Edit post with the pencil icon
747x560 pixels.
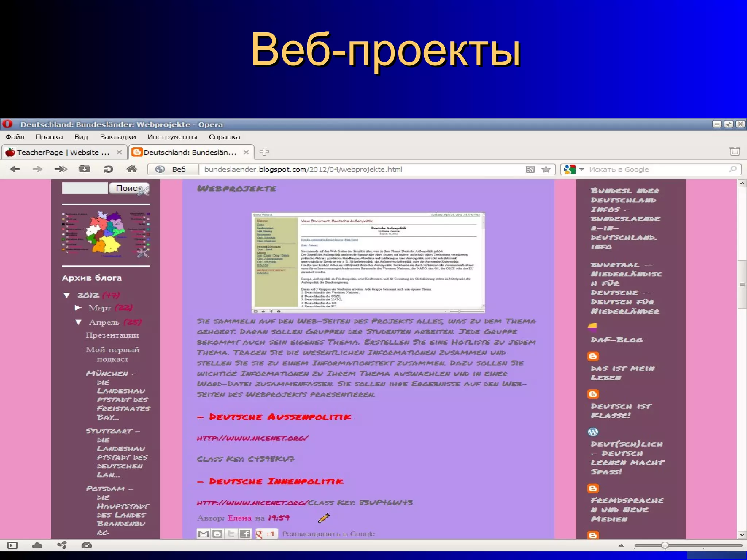pos(324,518)
